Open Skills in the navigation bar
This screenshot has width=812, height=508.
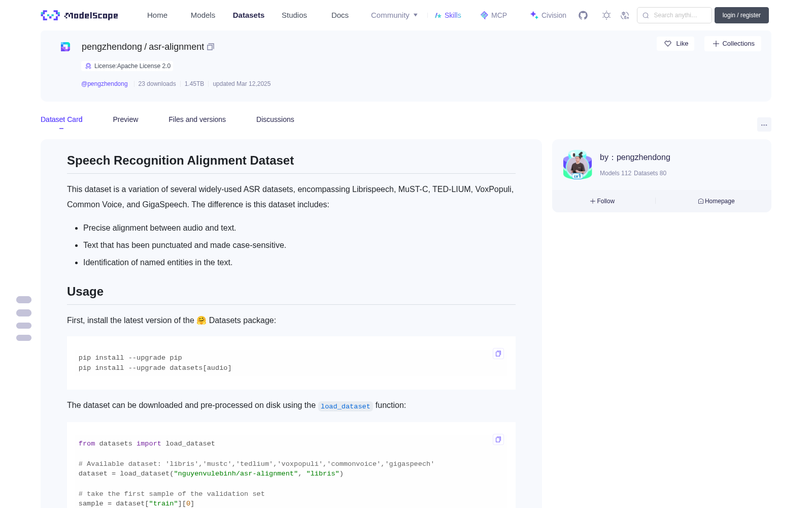point(448,15)
